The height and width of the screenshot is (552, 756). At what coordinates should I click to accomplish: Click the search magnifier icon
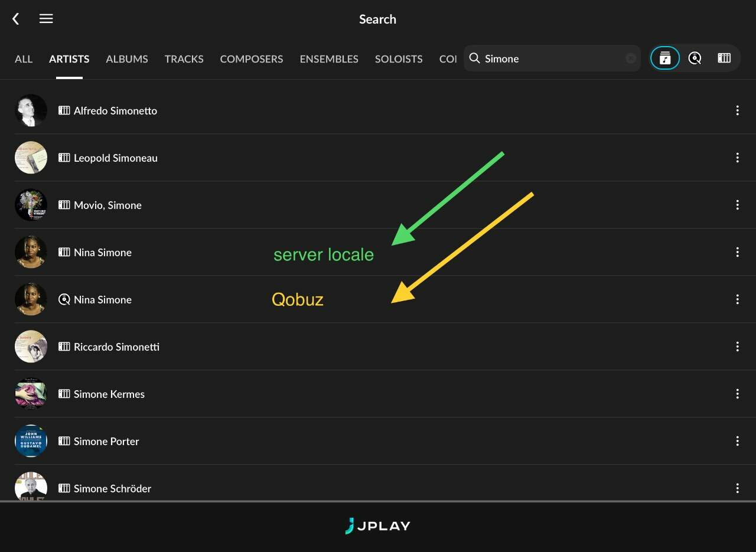pos(474,58)
